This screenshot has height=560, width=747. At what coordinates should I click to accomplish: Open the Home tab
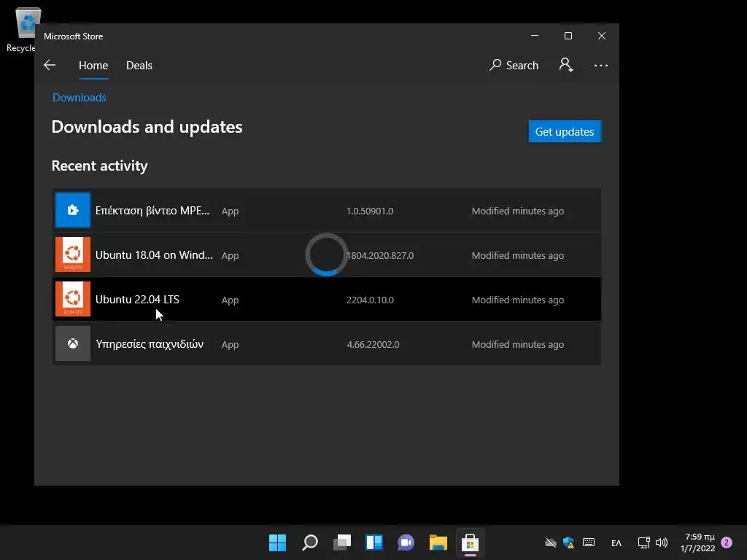point(93,65)
